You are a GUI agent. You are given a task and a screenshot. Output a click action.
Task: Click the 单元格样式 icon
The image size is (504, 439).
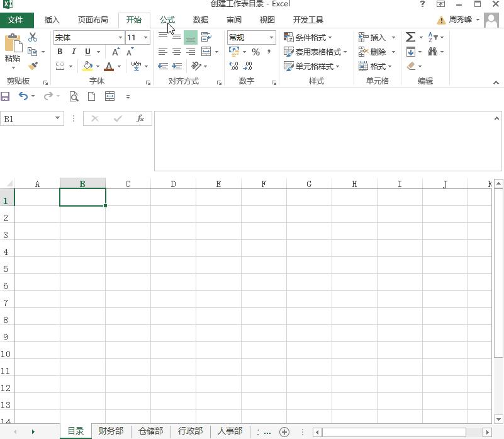[x=312, y=66]
